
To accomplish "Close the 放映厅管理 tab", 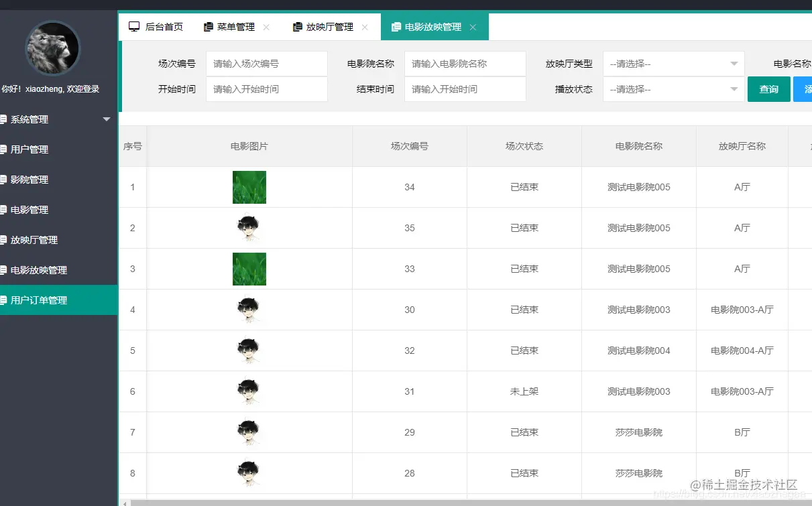I will tap(364, 27).
